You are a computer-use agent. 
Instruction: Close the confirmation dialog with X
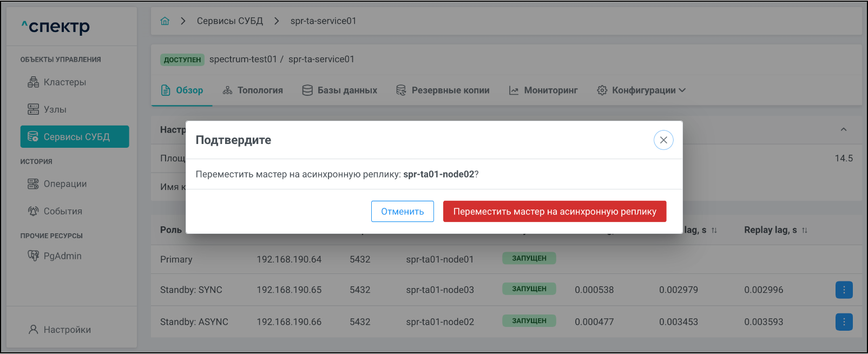tap(663, 140)
